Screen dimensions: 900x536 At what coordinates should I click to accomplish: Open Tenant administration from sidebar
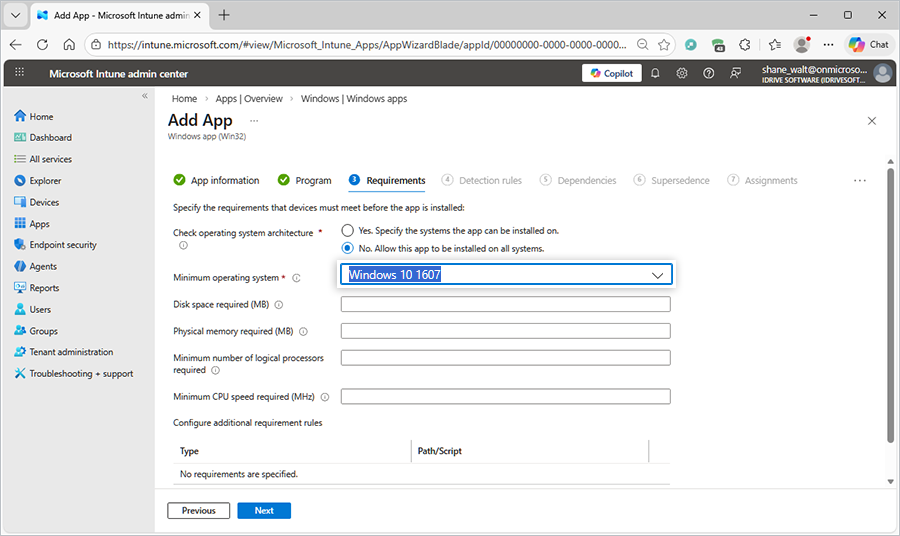tap(70, 352)
